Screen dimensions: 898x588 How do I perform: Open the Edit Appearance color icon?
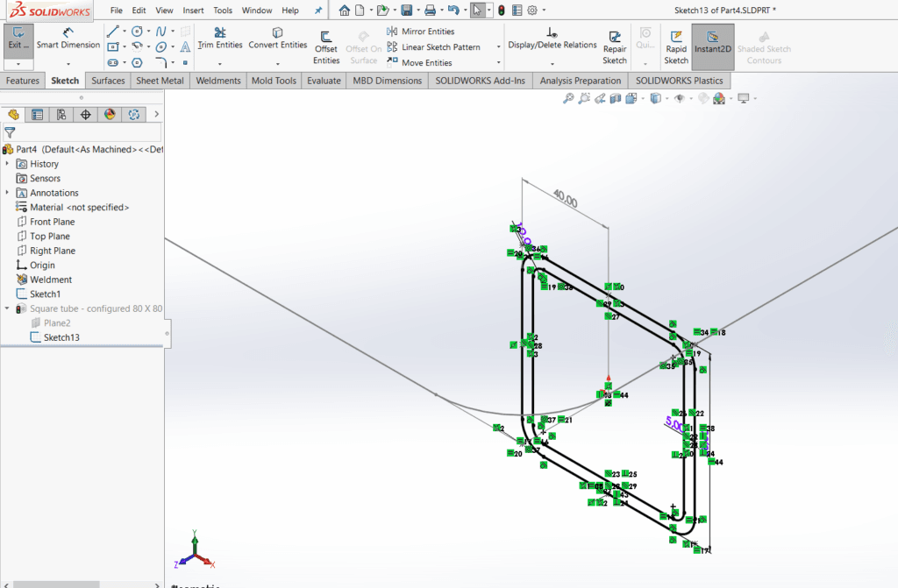(x=719, y=99)
